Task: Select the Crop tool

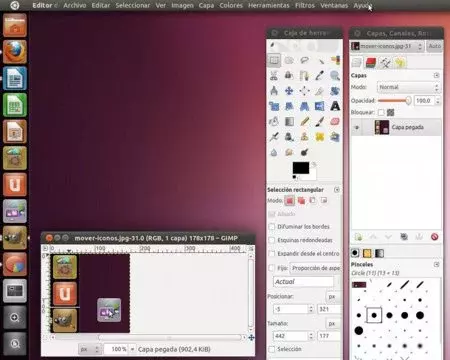Action: tap(320, 91)
